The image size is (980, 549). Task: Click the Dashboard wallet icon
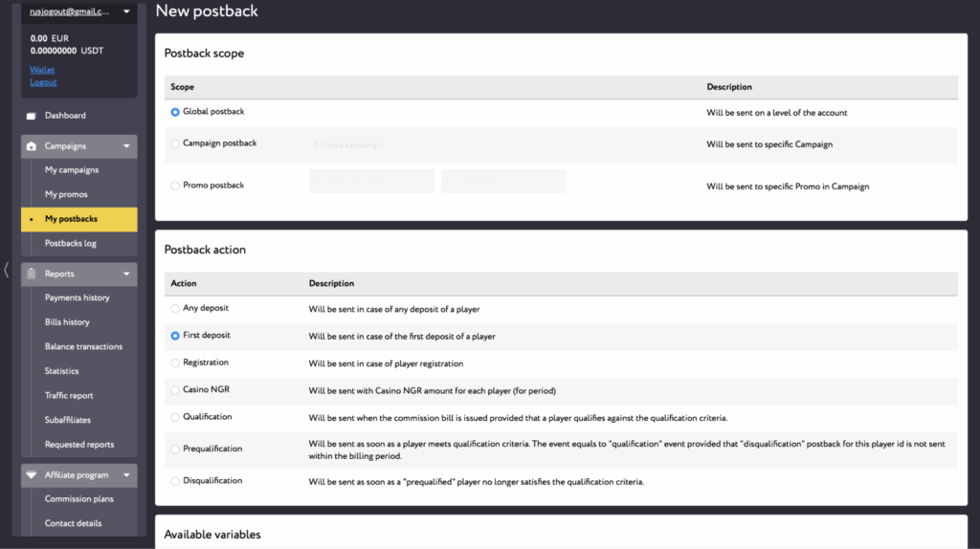click(32, 116)
